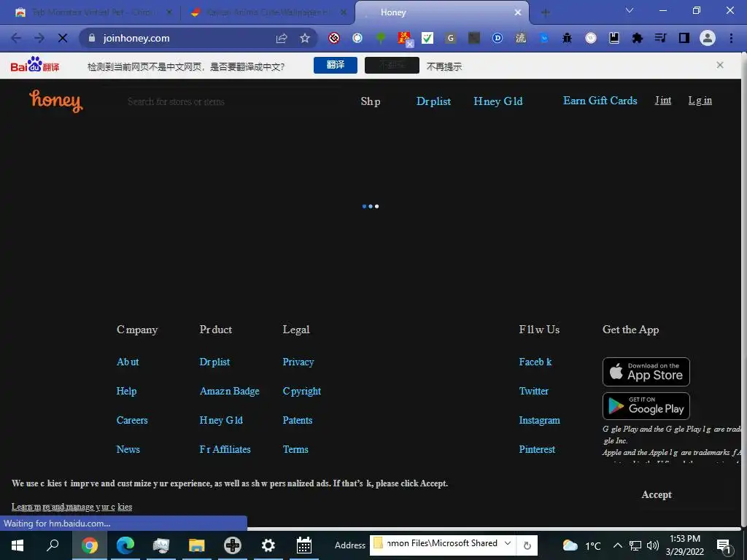747x560 pixels.
Task: Show hidden system tray icons
Action: tap(617, 545)
